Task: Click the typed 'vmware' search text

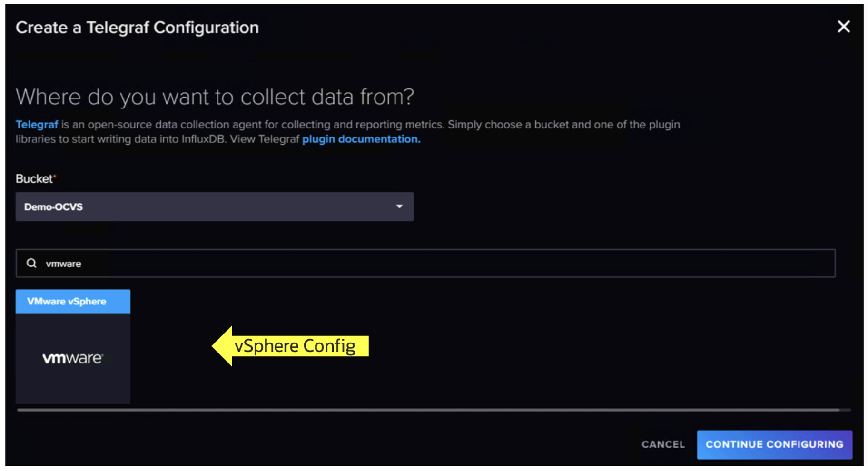Action: coord(63,264)
